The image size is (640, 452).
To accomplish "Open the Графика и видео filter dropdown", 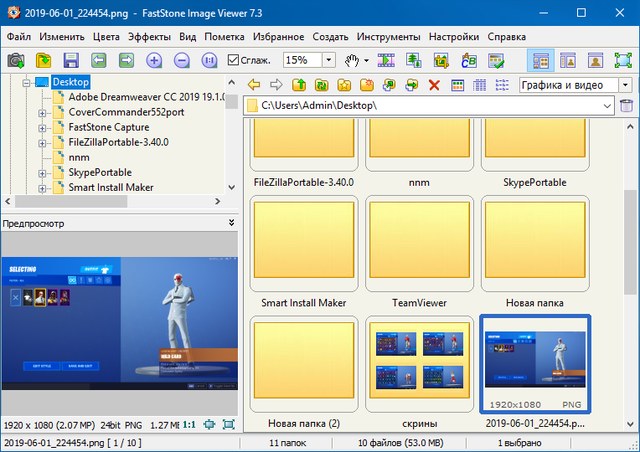I will 624,85.
